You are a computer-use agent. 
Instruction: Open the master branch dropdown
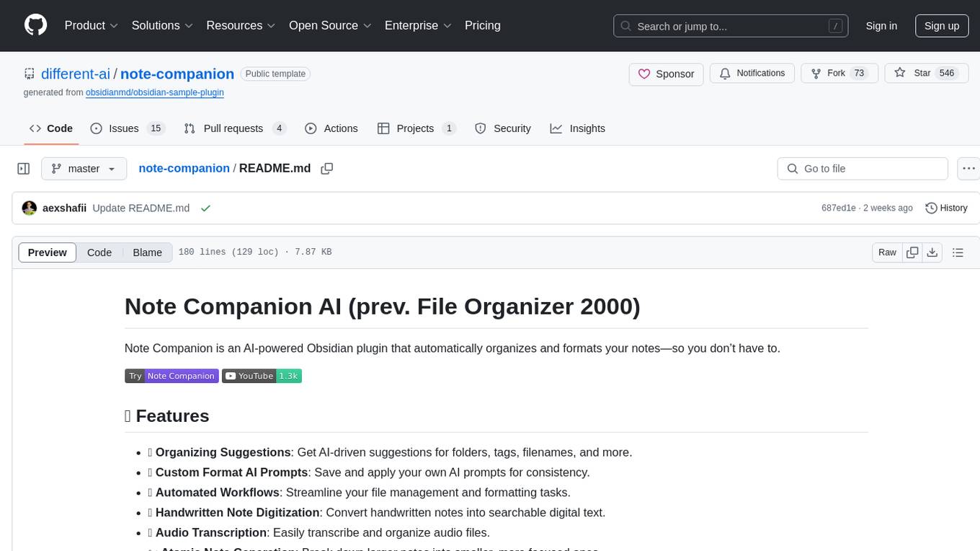(x=84, y=169)
